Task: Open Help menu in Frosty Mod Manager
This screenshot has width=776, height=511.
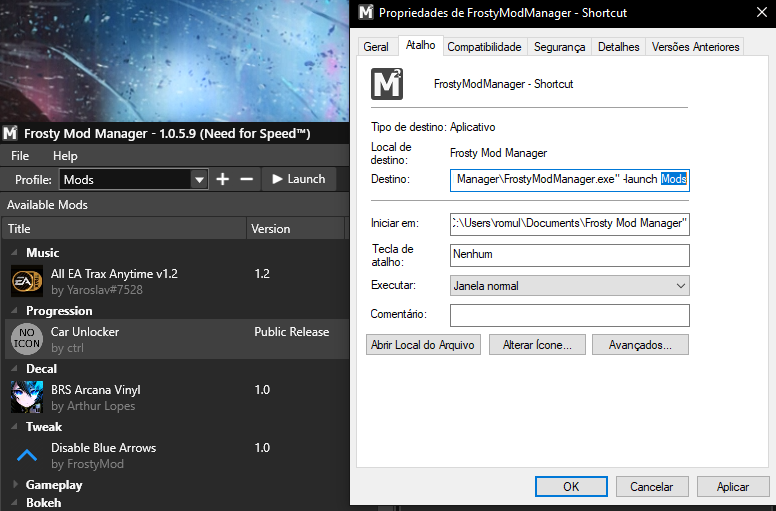Action: click(65, 156)
